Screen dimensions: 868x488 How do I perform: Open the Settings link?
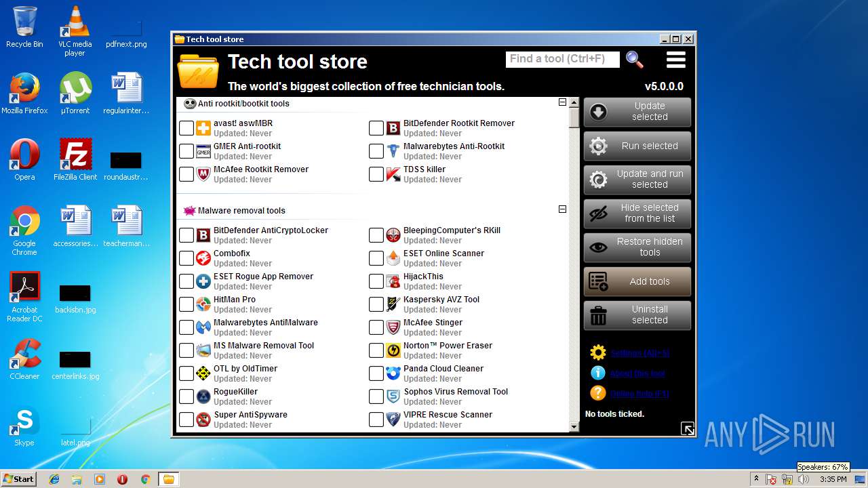(x=639, y=353)
